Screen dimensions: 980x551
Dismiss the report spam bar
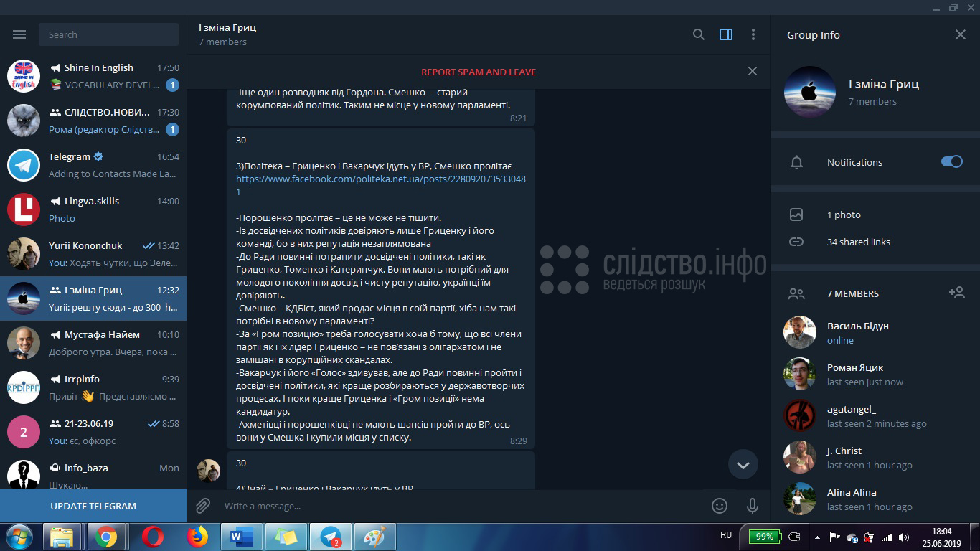pyautogui.click(x=753, y=71)
